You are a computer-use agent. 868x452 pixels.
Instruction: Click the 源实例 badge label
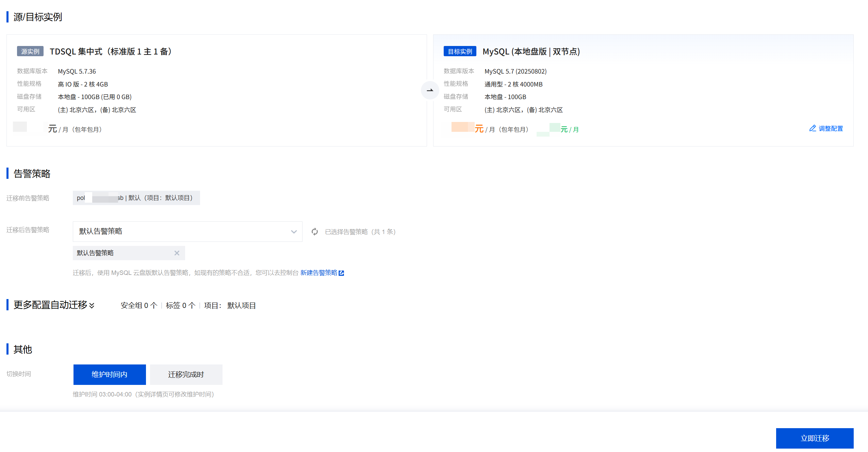click(x=30, y=51)
